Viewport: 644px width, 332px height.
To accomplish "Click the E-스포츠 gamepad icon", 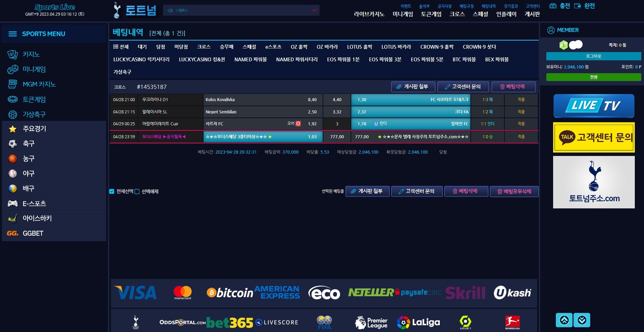I will pyautogui.click(x=13, y=204).
